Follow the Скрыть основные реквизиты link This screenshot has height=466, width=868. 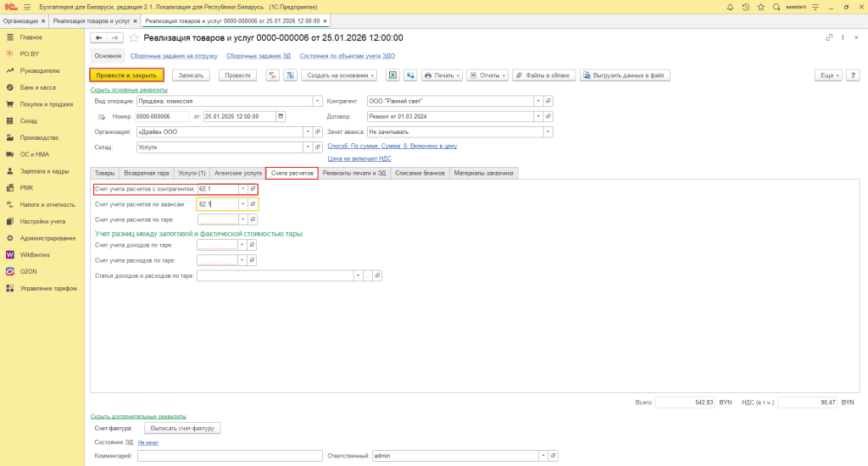[x=129, y=89]
